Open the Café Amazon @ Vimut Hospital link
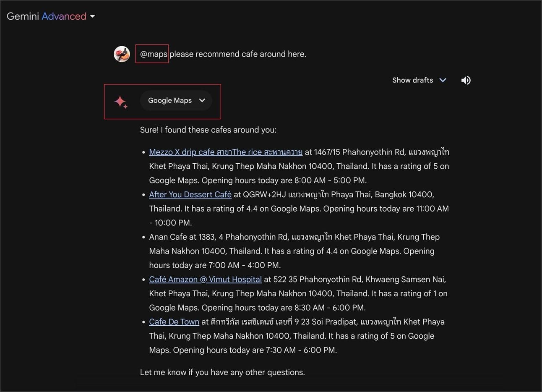Screen dimensions: 542x392 (x=205, y=279)
